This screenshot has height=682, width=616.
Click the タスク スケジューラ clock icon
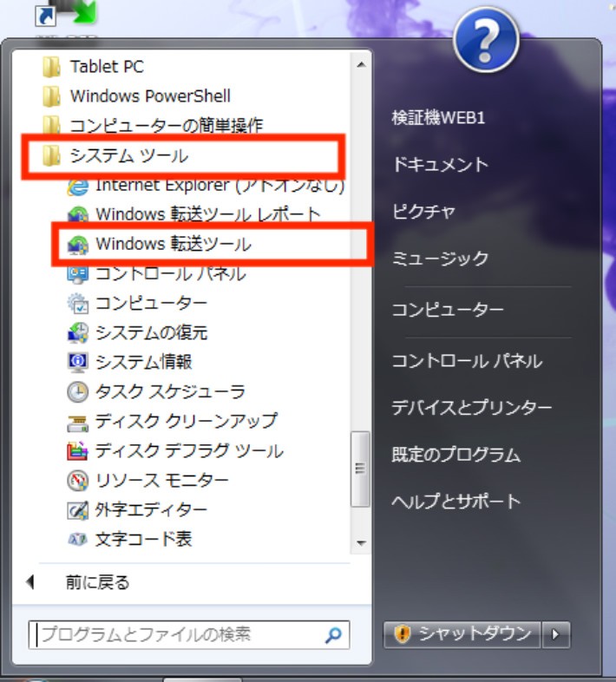point(78,391)
